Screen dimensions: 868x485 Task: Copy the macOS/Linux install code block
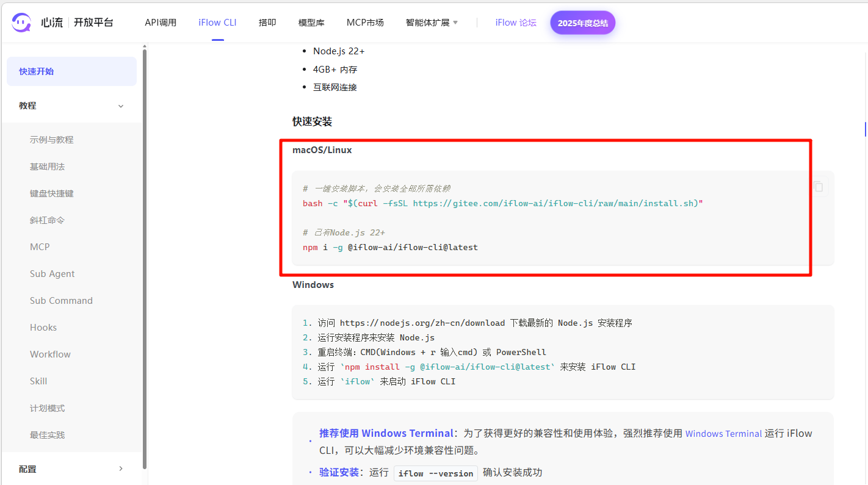coord(819,187)
